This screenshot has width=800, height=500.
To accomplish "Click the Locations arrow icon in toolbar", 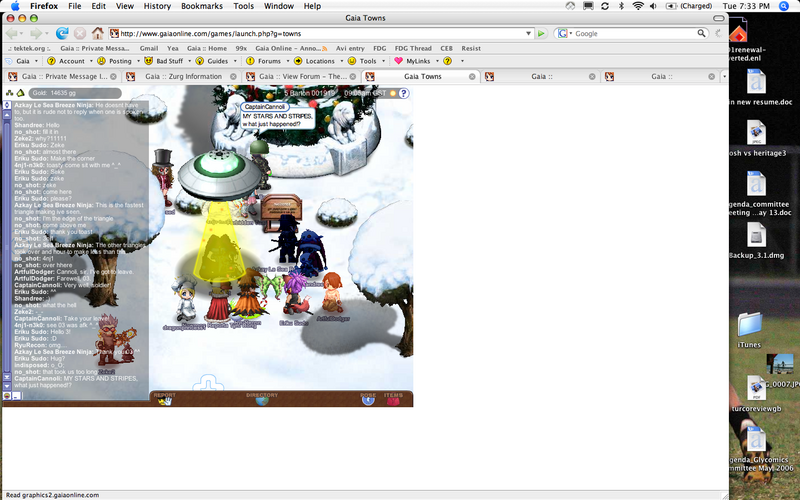I will [298, 61].
